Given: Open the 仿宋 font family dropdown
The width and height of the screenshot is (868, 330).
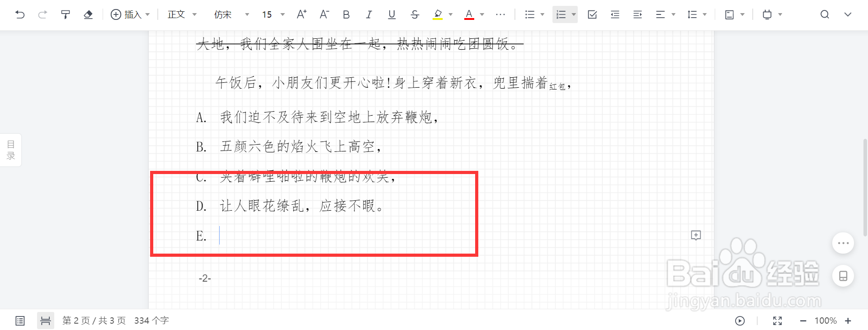Looking at the screenshot, I should (231, 14).
